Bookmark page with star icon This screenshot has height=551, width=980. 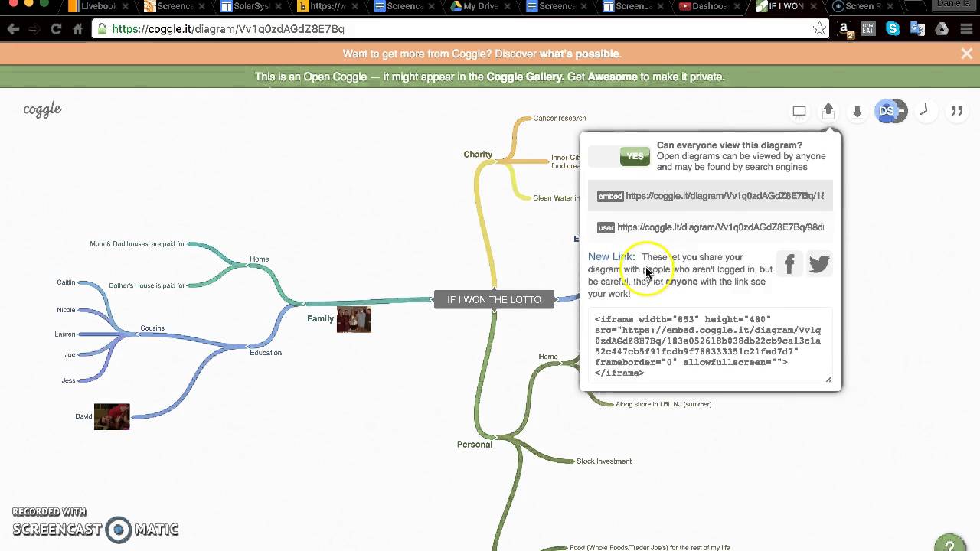pyautogui.click(x=819, y=29)
